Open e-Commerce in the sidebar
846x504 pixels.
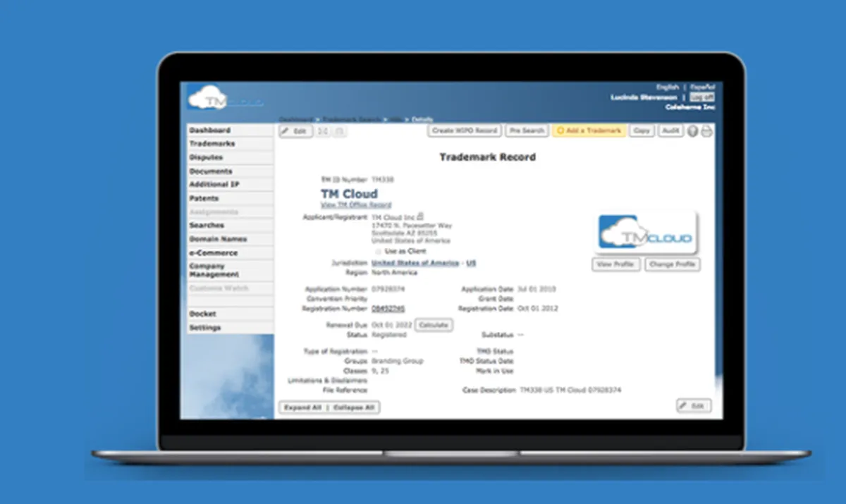[230, 252]
